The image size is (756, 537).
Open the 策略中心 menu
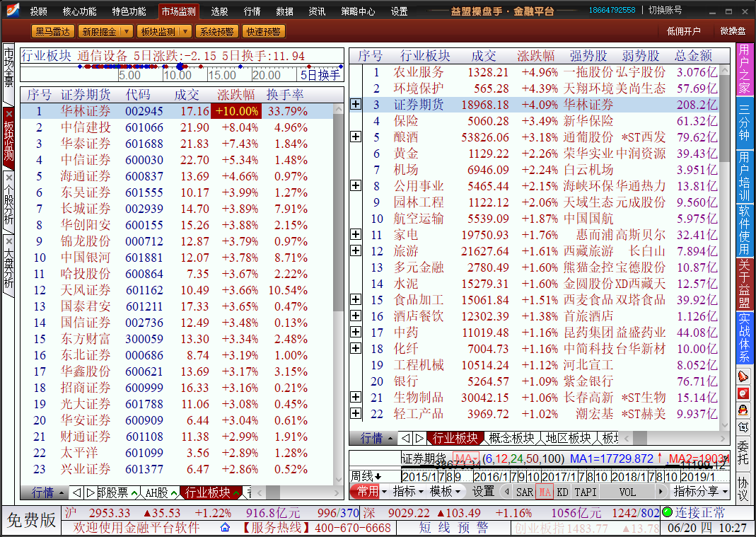[358, 11]
